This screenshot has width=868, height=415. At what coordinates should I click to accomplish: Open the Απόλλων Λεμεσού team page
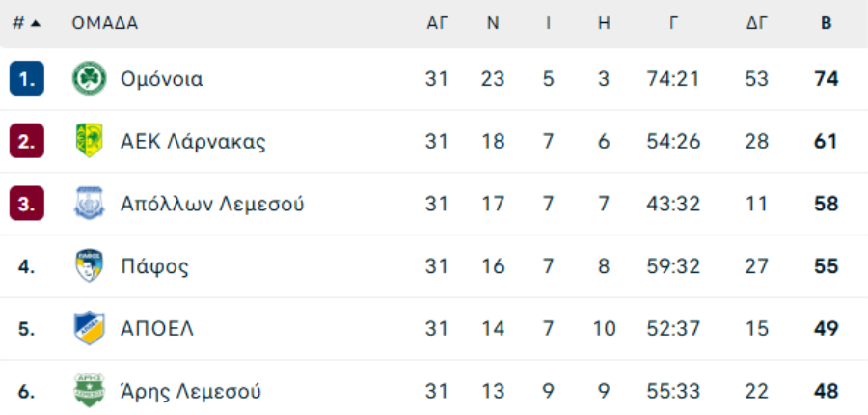212,204
